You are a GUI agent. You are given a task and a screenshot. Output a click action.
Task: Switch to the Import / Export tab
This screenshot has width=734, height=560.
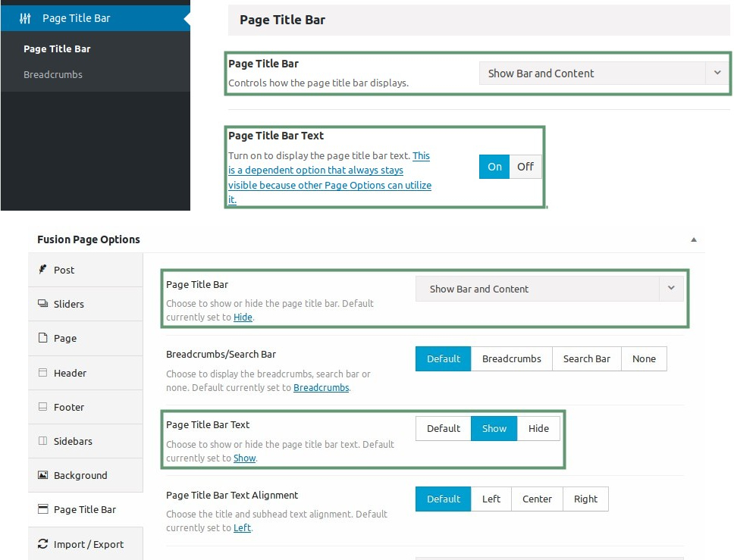tap(86, 544)
